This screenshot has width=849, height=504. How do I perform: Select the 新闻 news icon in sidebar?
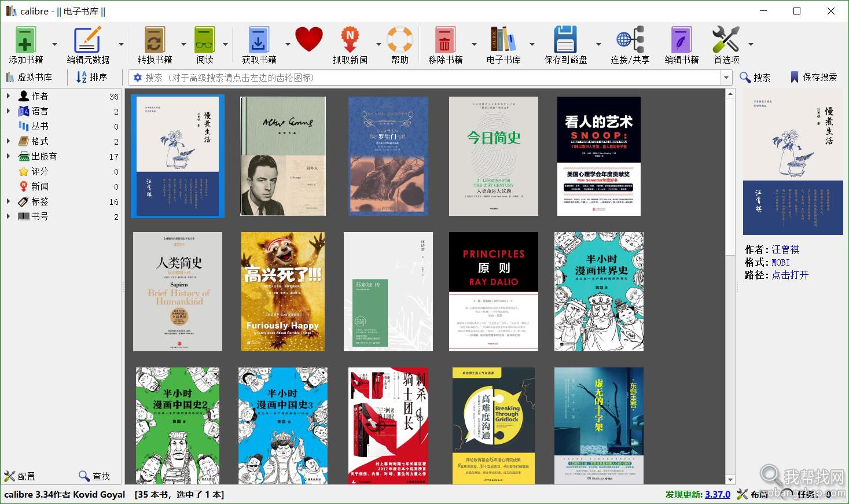pyautogui.click(x=24, y=186)
